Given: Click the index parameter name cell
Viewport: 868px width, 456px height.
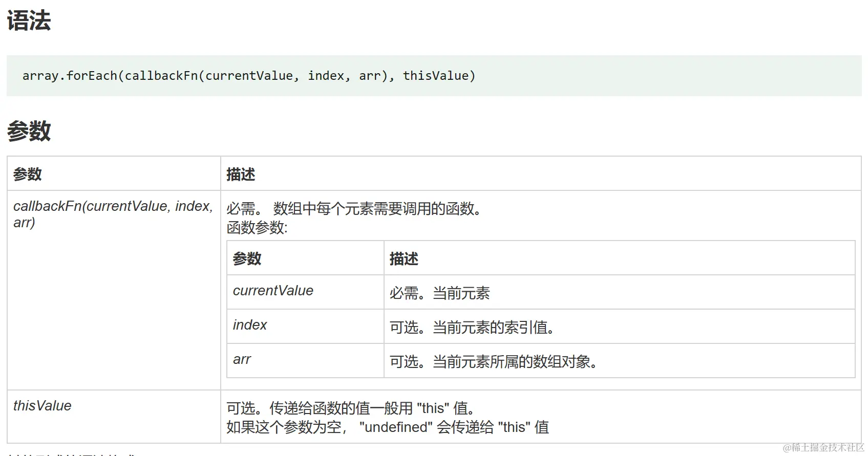Looking at the screenshot, I should click(x=250, y=325).
